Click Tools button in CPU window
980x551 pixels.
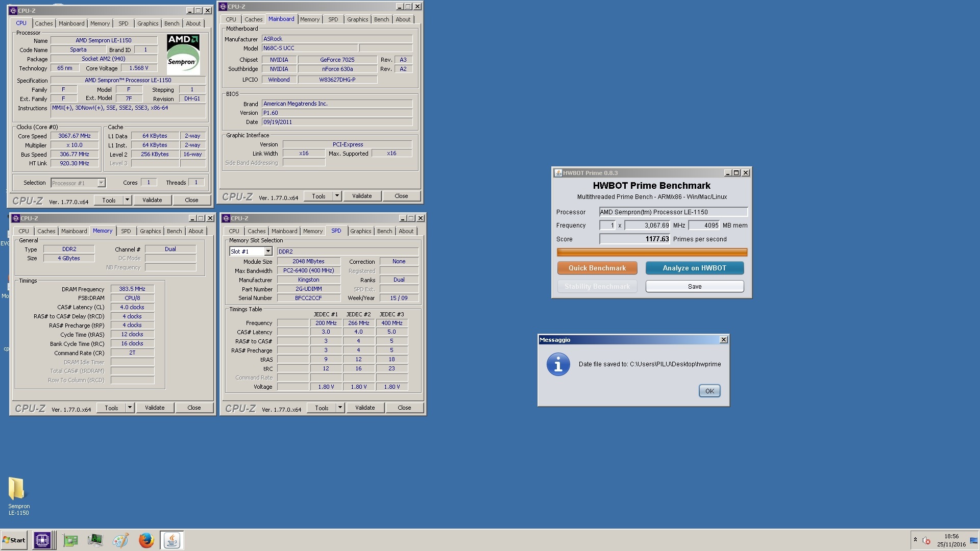(109, 200)
